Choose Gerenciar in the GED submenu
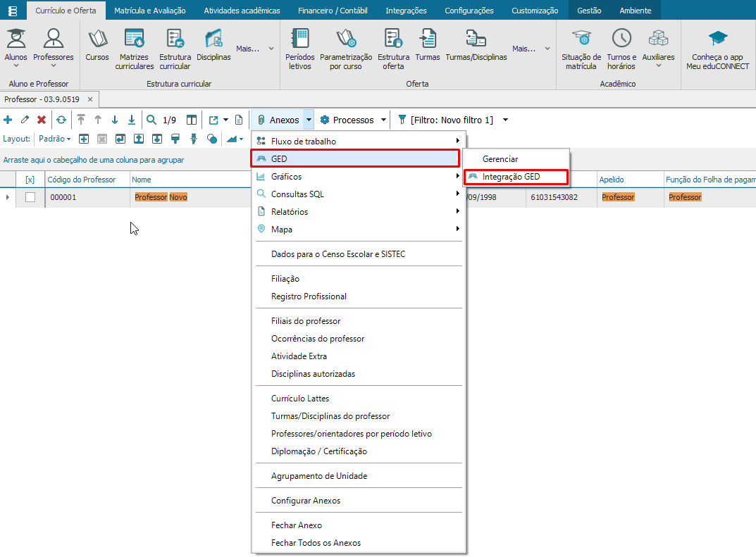The width and height of the screenshot is (756, 557). [x=516, y=159]
